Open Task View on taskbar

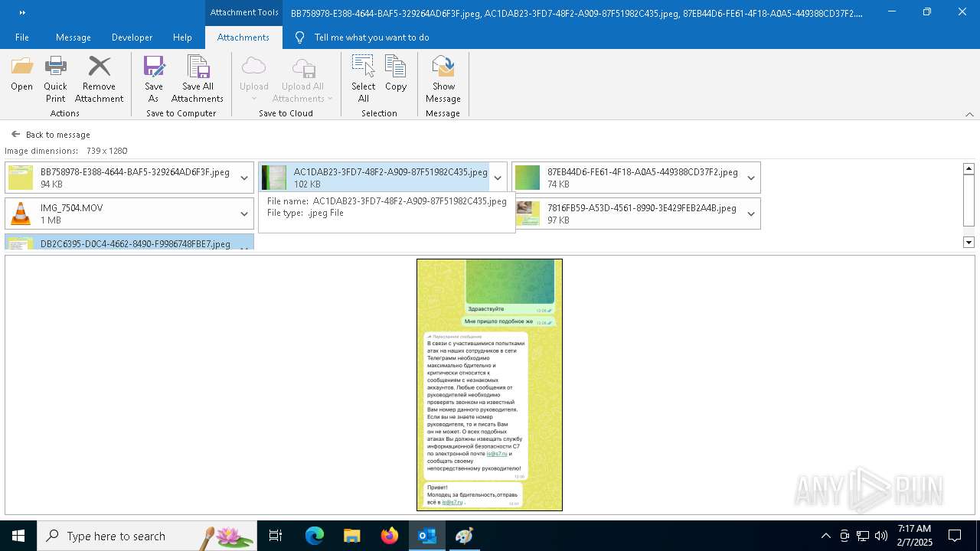tap(276, 536)
